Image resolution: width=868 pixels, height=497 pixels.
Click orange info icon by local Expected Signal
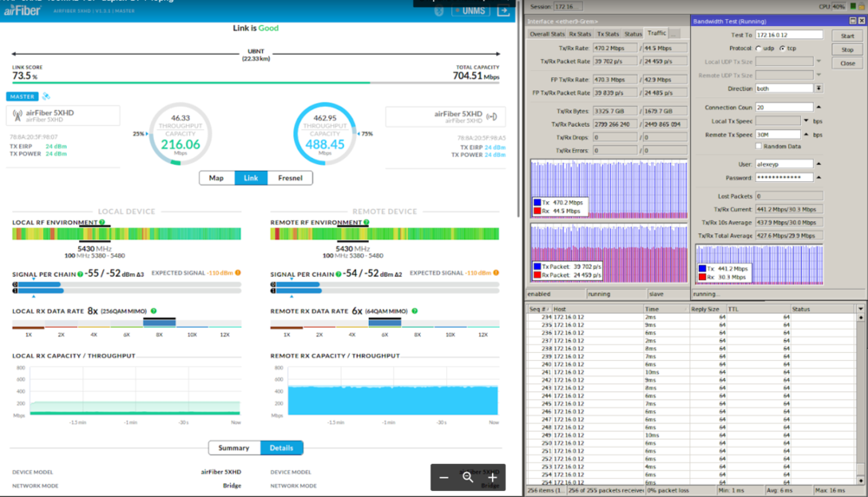239,273
